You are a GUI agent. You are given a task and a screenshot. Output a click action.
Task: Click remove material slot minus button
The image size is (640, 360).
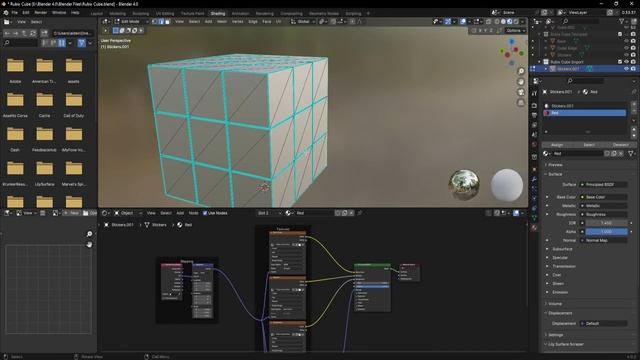(x=634, y=112)
